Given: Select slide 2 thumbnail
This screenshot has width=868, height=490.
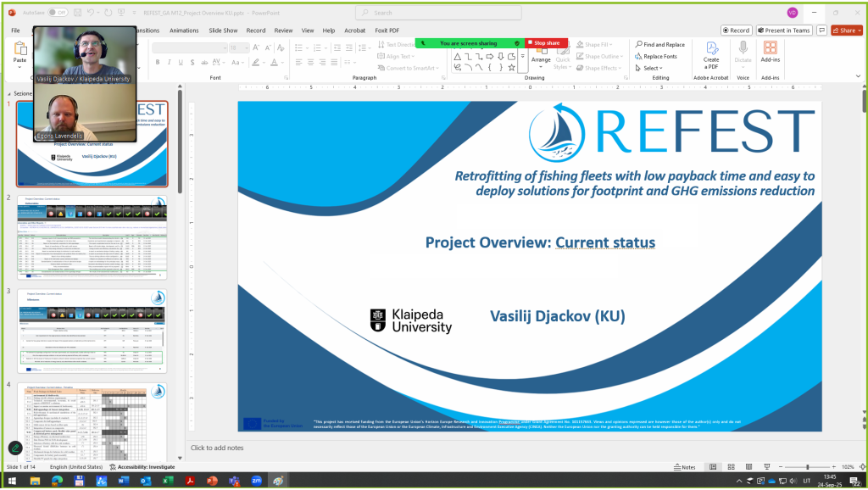Looking at the screenshot, I should pos(92,237).
